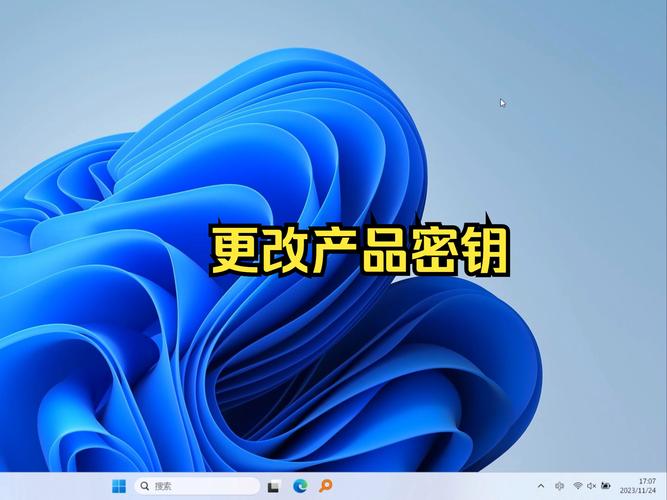Viewport: 667px width, 500px height.
Task: Expand the hidden system tray icons chevron
Action: (541, 486)
